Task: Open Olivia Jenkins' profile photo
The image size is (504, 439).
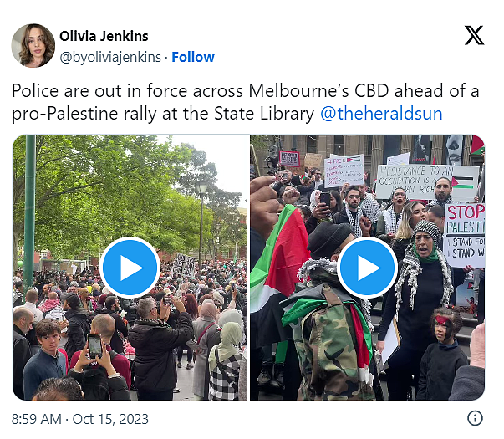Action: click(x=33, y=46)
